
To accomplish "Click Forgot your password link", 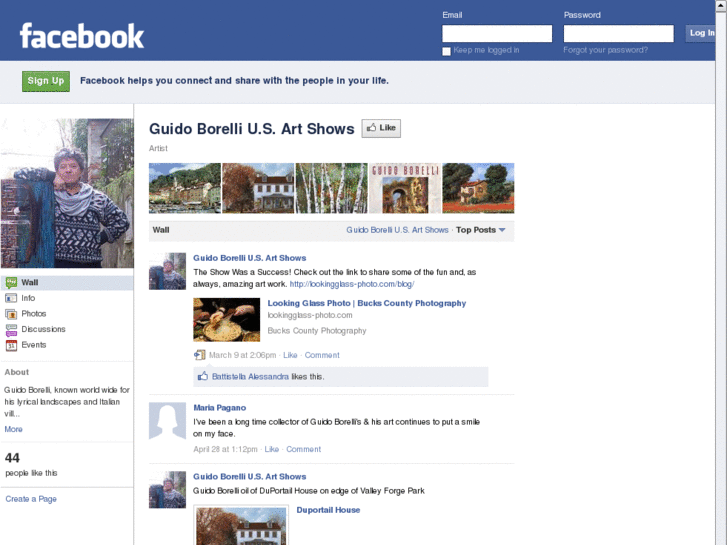I will 606,50.
